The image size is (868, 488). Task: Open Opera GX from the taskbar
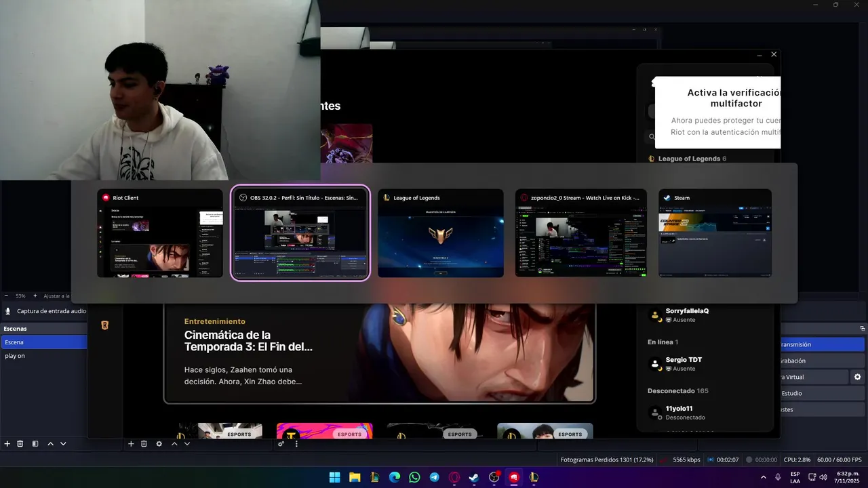point(454,477)
